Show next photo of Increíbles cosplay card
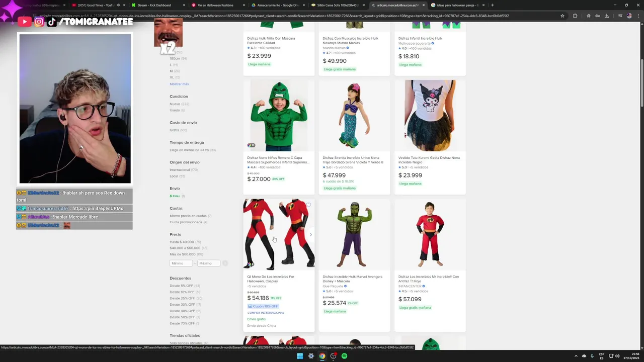 [310, 234]
